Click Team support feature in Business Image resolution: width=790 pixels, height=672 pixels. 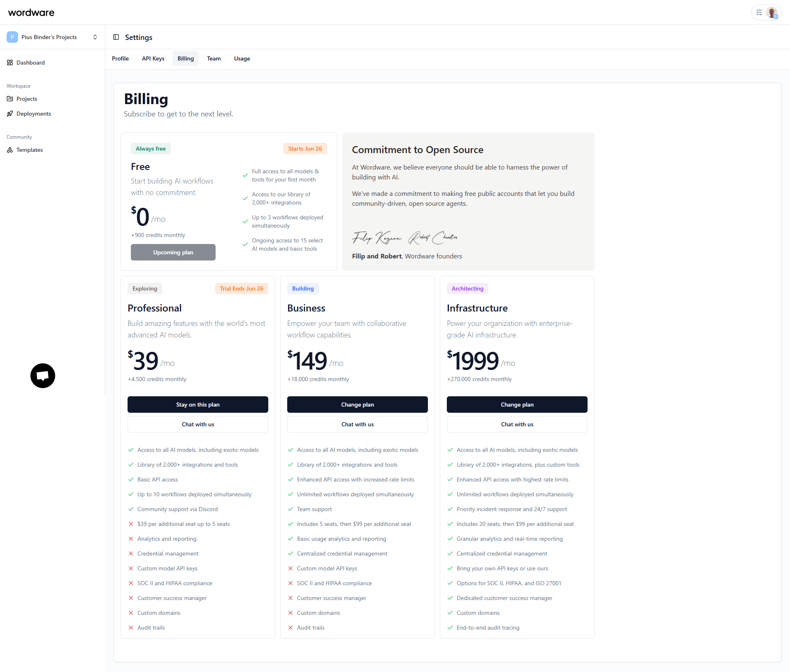314,509
